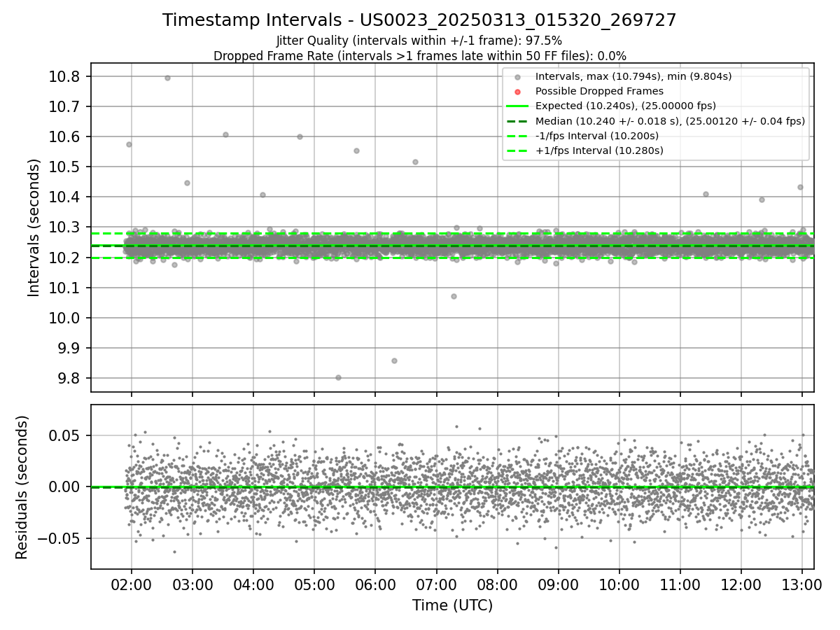Click the x-axis tick label '02:00'
The width and height of the screenshot is (840, 630).
click(132, 584)
